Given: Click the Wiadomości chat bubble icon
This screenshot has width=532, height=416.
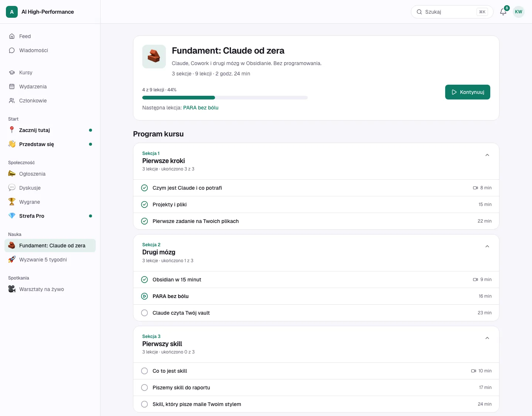Looking at the screenshot, I should click(x=12, y=50).
